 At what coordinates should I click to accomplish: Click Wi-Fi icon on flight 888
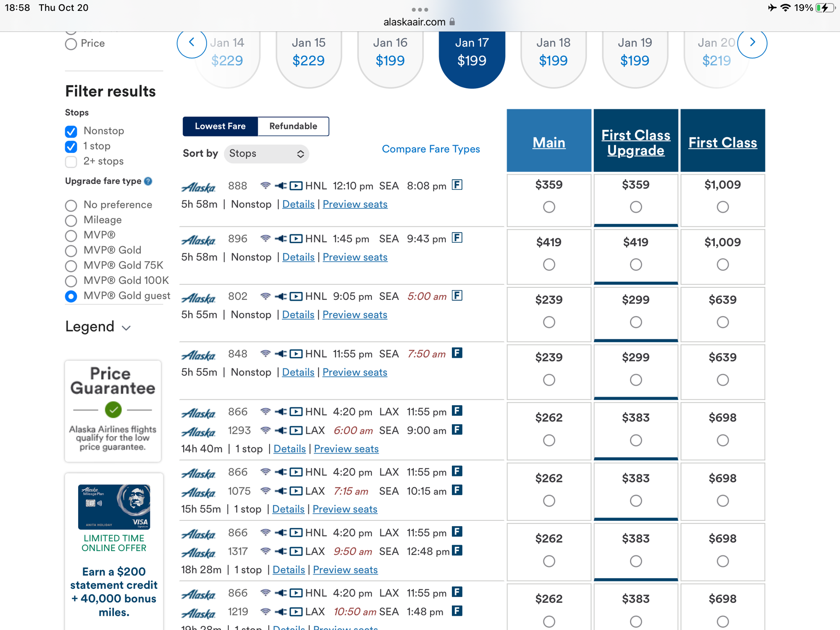[265, 186]
